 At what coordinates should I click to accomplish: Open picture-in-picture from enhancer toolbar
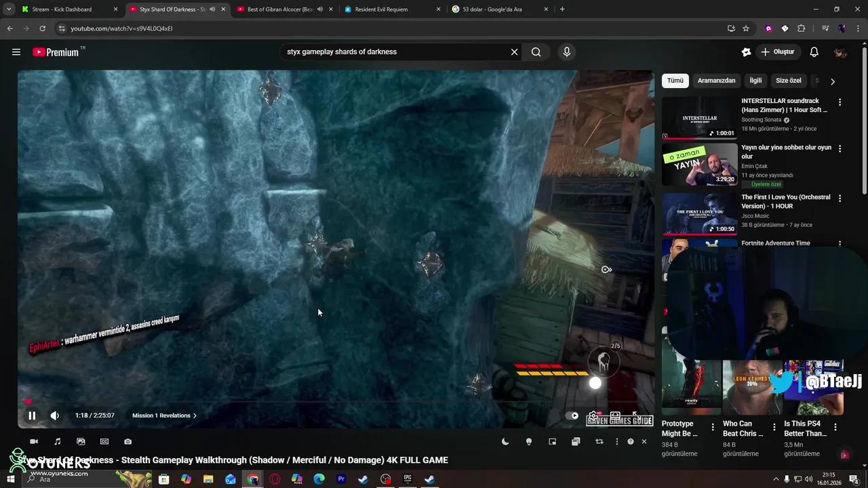[x=553, y=441]
